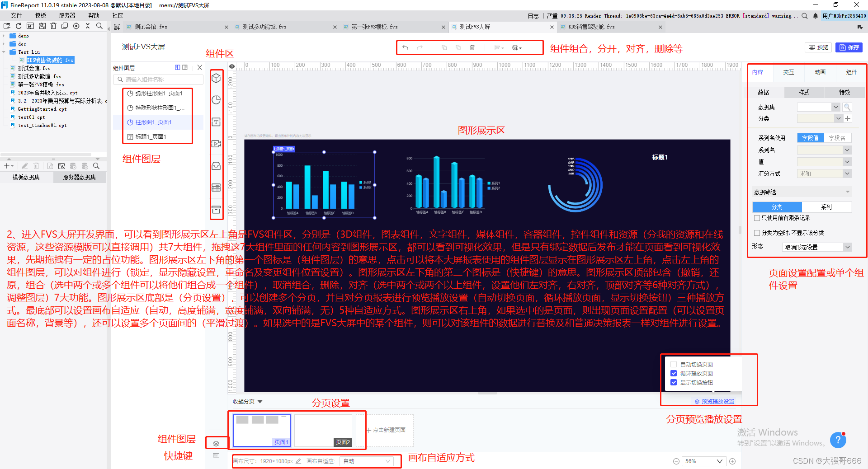868x469 pixels.
Task: Zoom in canvas with plus icon
Action: pos(732,461)
